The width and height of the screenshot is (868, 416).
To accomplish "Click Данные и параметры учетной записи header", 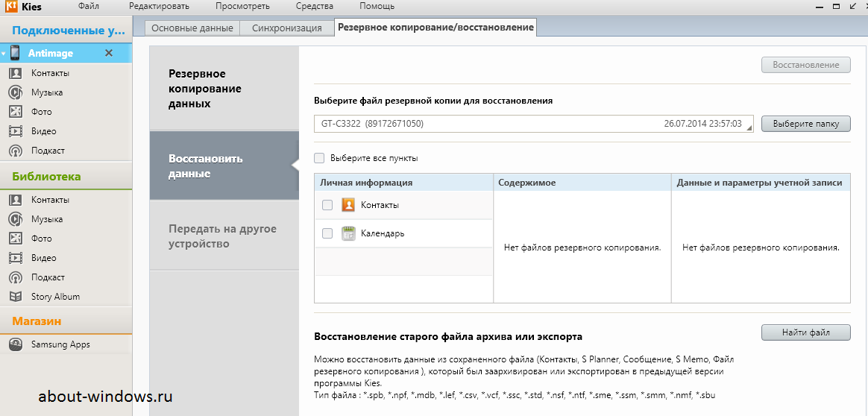I will (761, 183).
